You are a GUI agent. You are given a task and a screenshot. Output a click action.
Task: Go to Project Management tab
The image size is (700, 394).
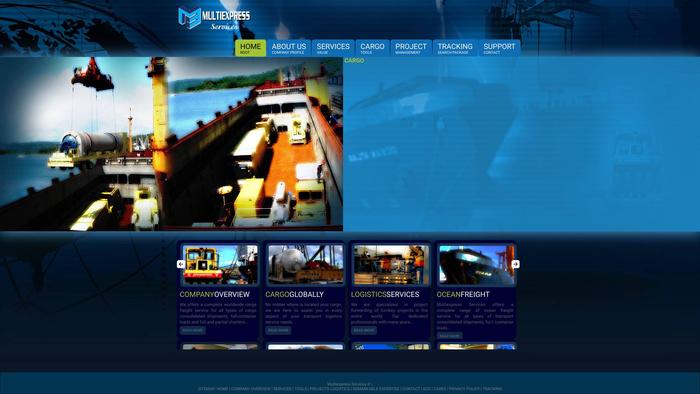pyautogui.click(x=411, y=48)
